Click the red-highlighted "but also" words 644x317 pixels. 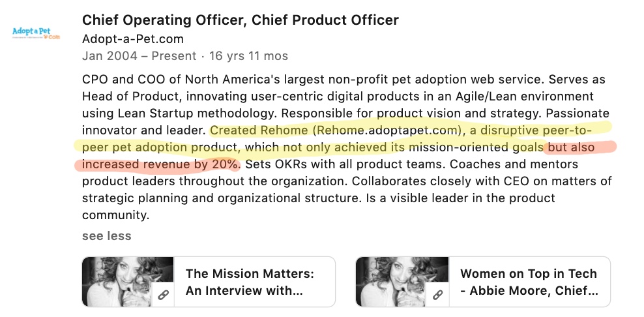coord(571,147)
